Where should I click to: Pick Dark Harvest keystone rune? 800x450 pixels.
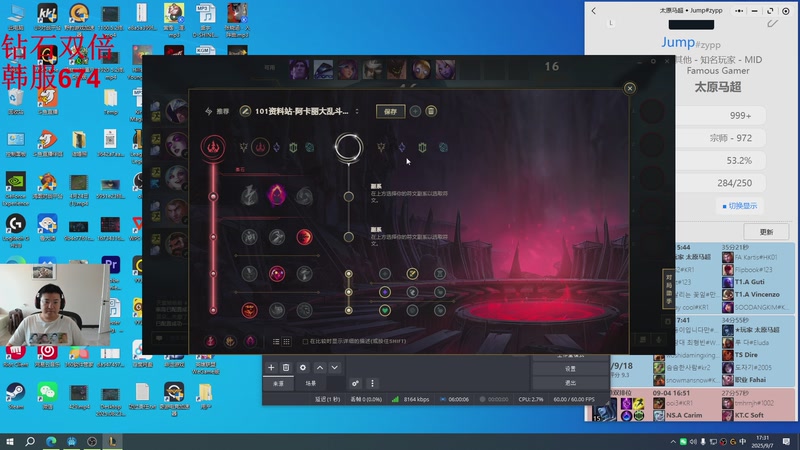[277, 196]
